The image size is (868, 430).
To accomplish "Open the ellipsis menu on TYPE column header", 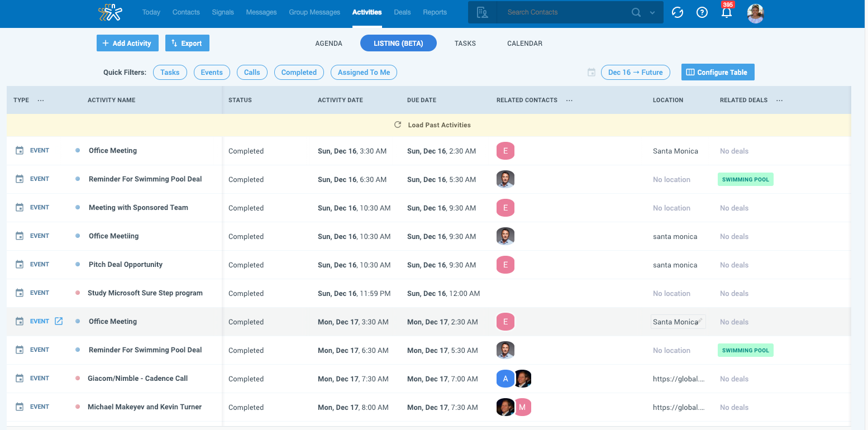I will 40,99.
